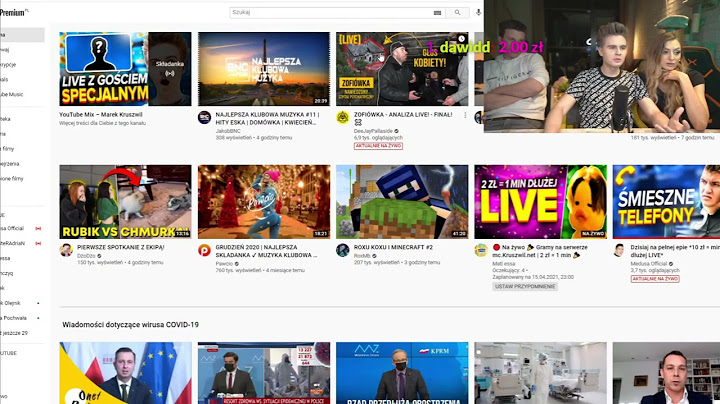Open the Olejnik subscription in the sidebar
Image resolution: width=720 pixels, height=404 pixels.
pos(10,303)
